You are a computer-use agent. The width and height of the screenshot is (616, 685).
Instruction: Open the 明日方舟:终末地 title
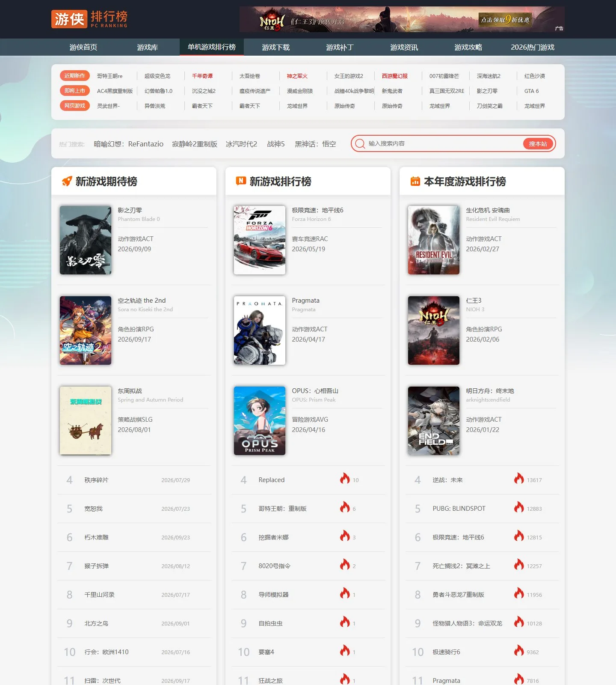pyautogui.click(x=490, y=391)
